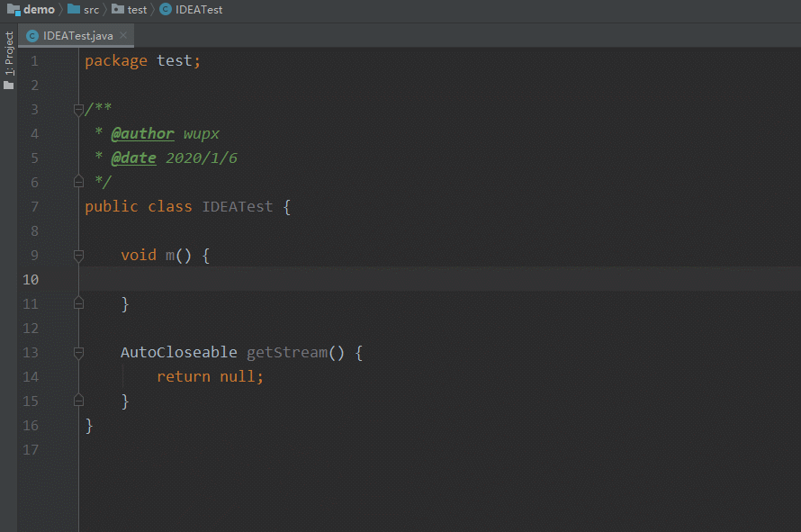Click the @author Javadoc tag
The image size is (801, 532).
[x=142, y=134]
